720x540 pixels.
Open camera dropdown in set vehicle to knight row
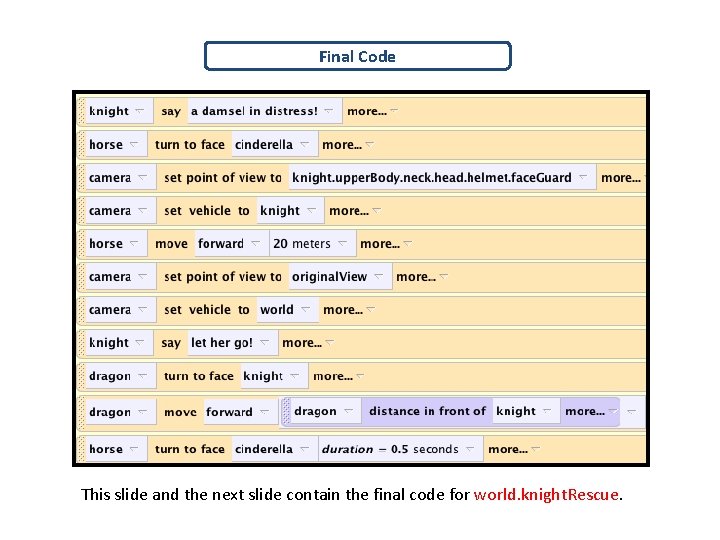[120, 211]
